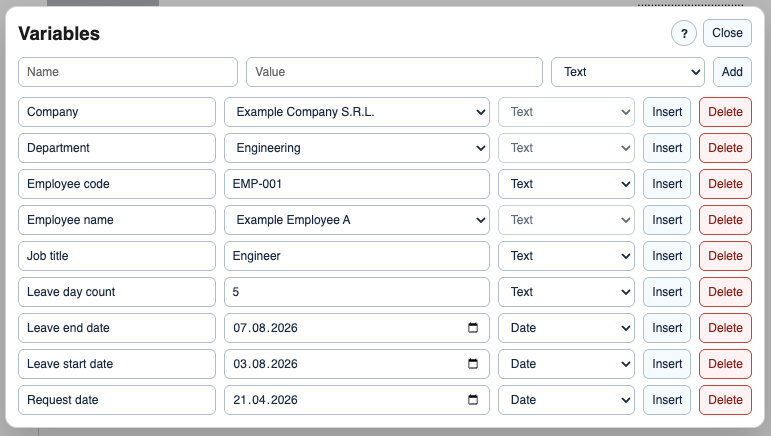The height and width of the screenshot is (436, 771).
Task: Edit the Leave end date name field
Action: 117,328
